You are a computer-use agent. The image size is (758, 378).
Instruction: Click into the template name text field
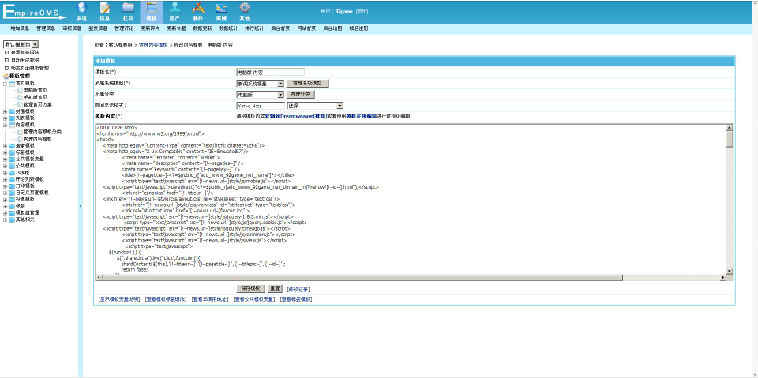pyautogui.click(x=270, y=72)
